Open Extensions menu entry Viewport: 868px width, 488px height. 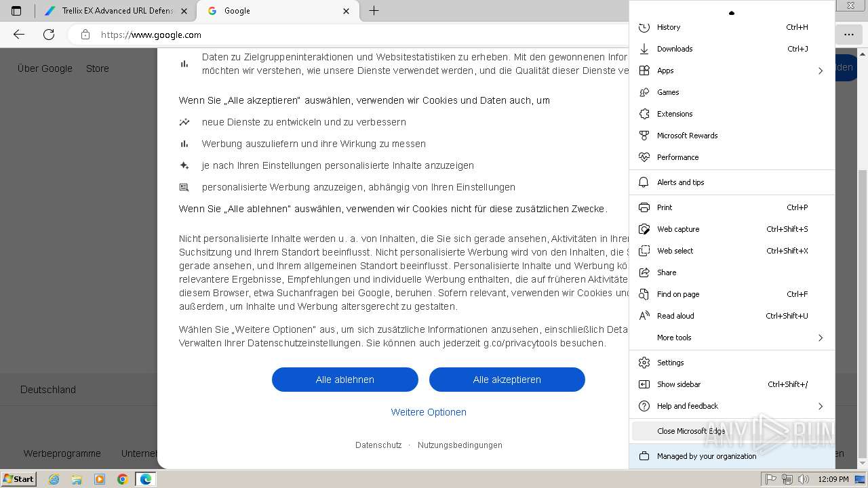coord(732,114)
